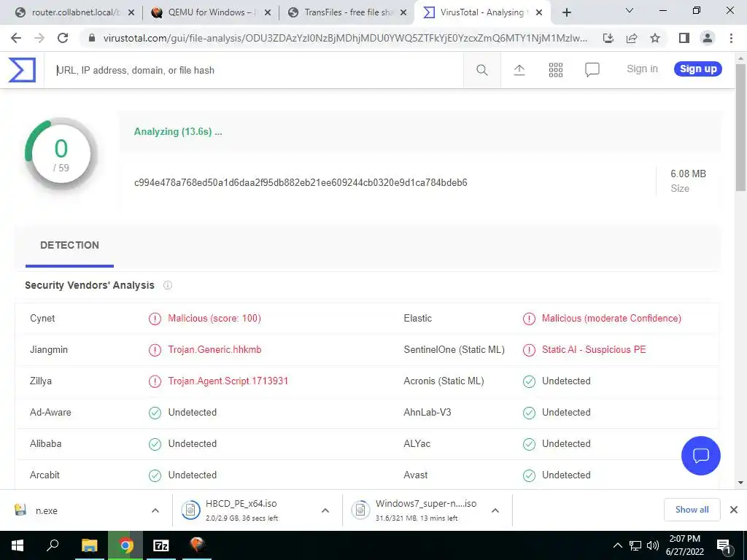Click the detection score circle gauge
This screenshot has height=560, width=747.
61,154
